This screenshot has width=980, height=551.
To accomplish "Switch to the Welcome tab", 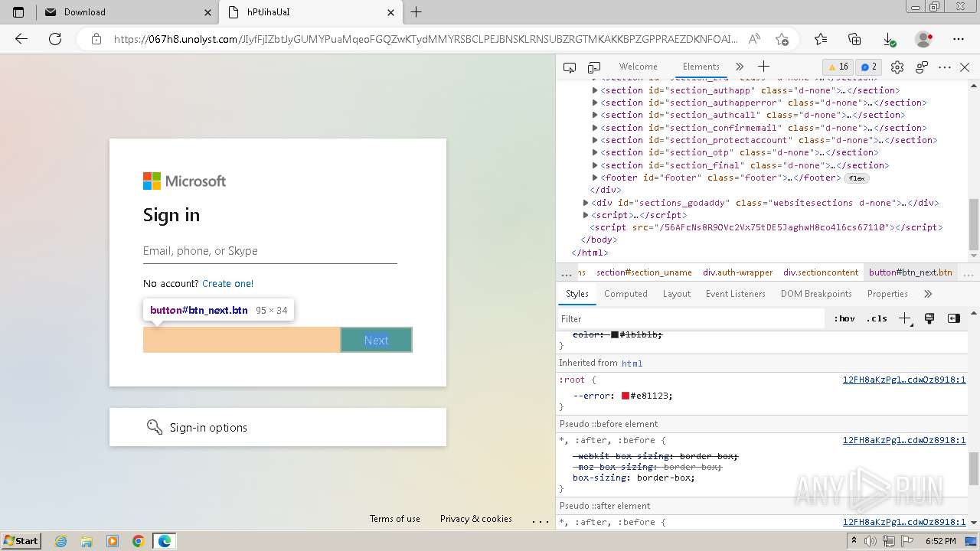I will click(638, 67).
